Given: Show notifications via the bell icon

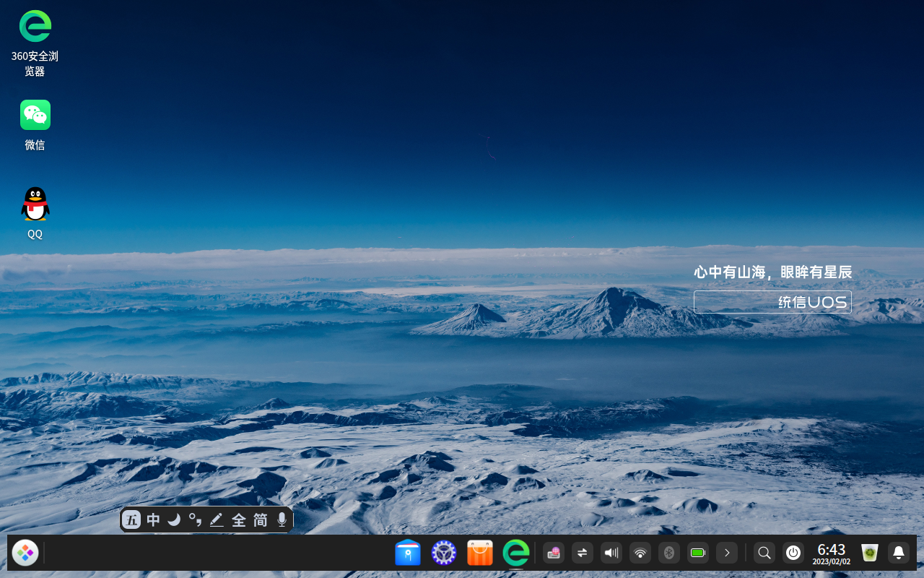Looking at the screenshot, I should tap(898, 552).
